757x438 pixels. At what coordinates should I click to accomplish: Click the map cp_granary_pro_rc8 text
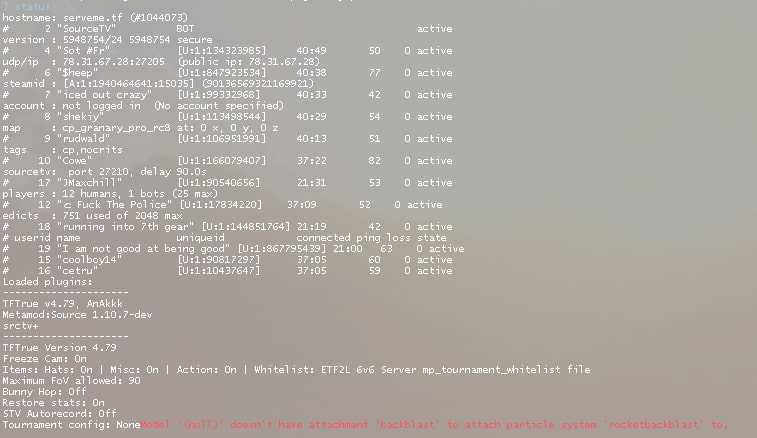[x=116, y=128]
